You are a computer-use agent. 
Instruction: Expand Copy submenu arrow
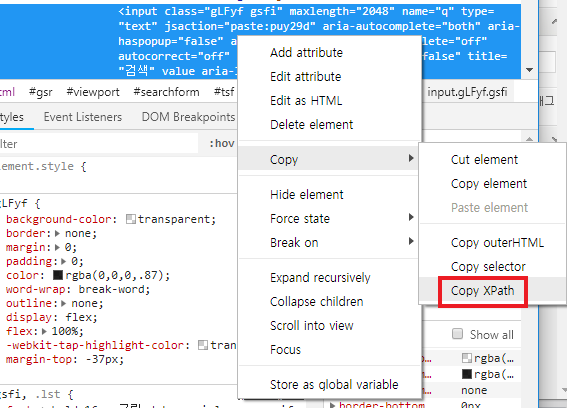(411, 158)
